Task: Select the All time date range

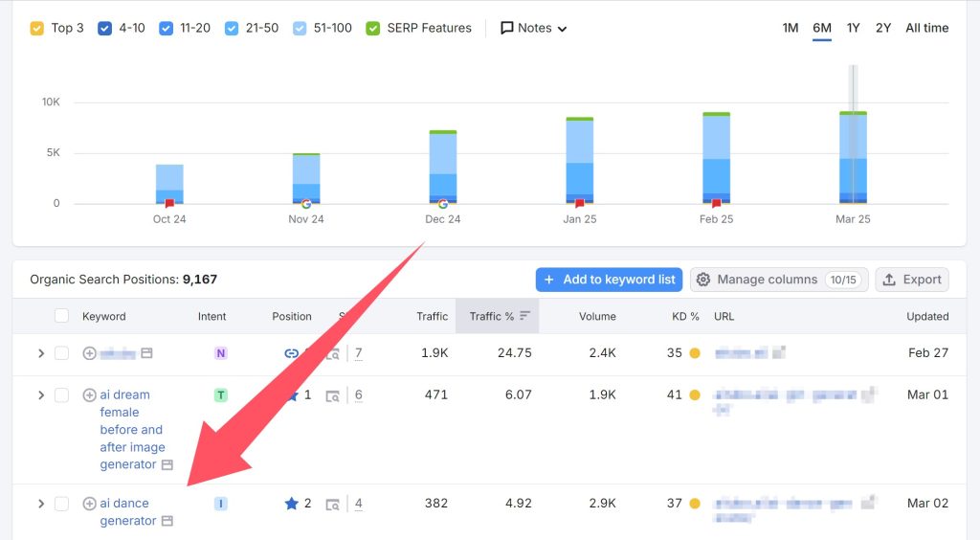Action: [x=926, y=28]
